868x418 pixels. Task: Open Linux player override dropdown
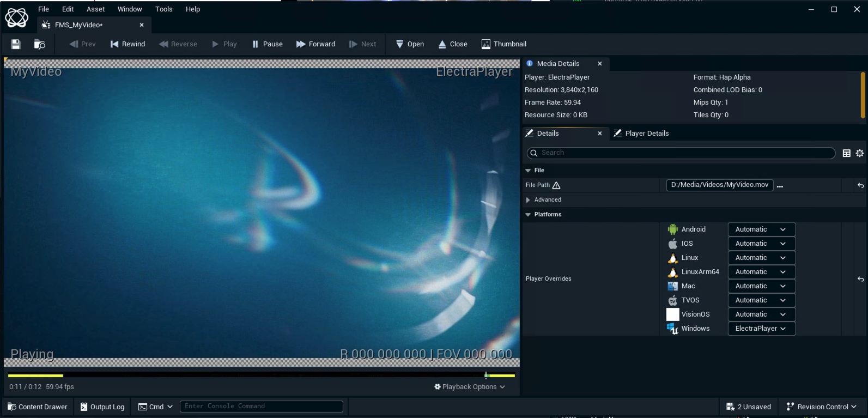[762, 258]
